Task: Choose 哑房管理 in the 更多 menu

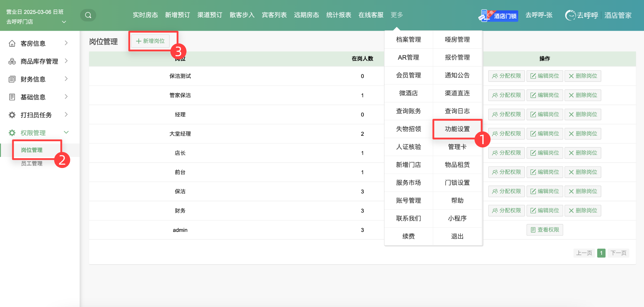Action: click(x=457, y=40)
